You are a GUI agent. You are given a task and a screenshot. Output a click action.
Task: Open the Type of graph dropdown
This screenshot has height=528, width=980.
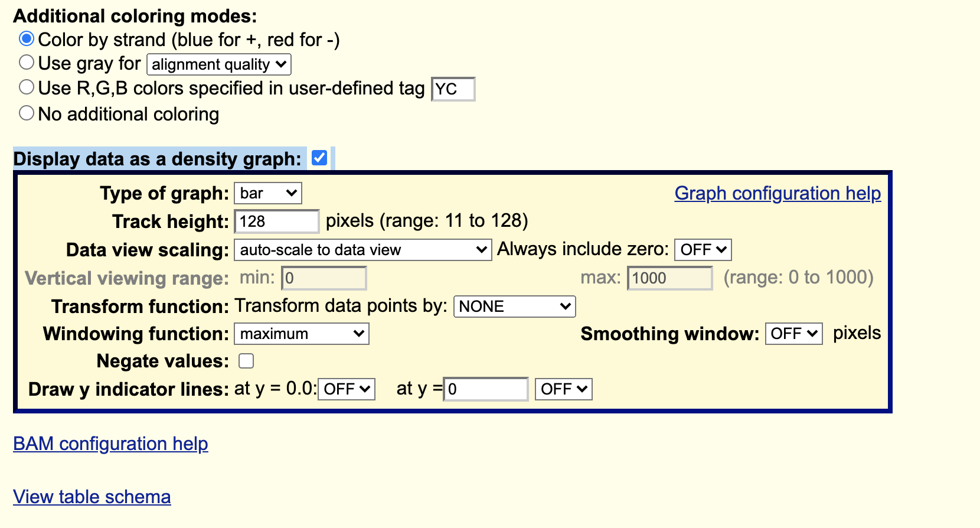[x=268, y=193]
